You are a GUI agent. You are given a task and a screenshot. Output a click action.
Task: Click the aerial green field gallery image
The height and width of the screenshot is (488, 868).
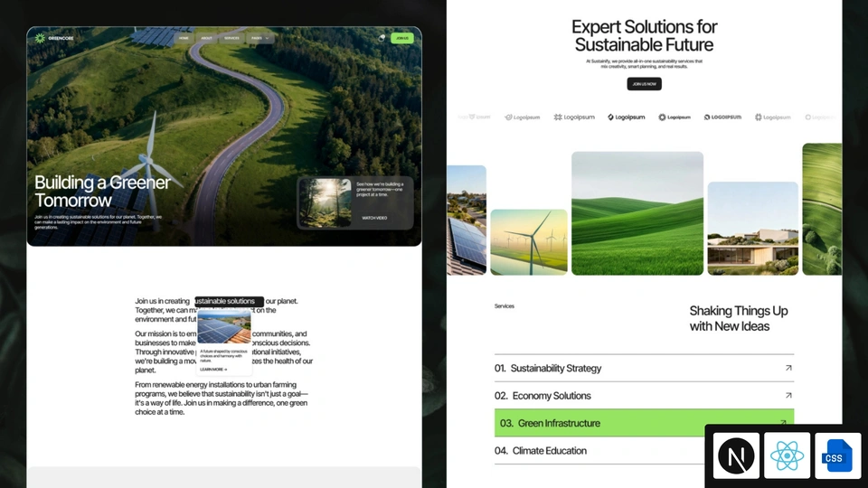tap(822, 209)
